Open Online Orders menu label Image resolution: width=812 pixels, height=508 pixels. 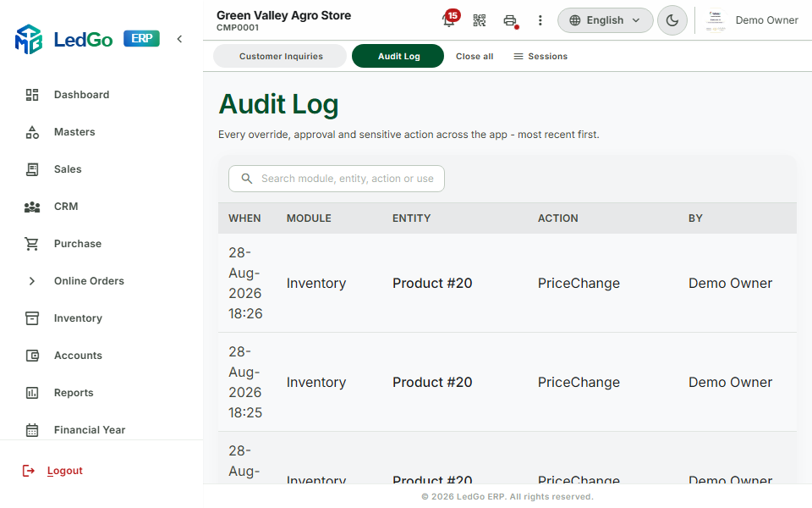point(89,281)
